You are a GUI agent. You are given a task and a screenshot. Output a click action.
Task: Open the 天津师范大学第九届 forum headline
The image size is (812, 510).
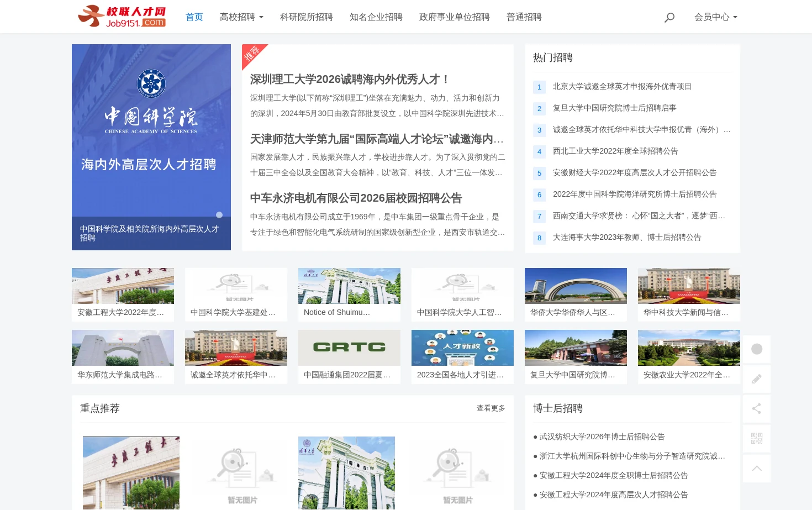coord(377,139)
